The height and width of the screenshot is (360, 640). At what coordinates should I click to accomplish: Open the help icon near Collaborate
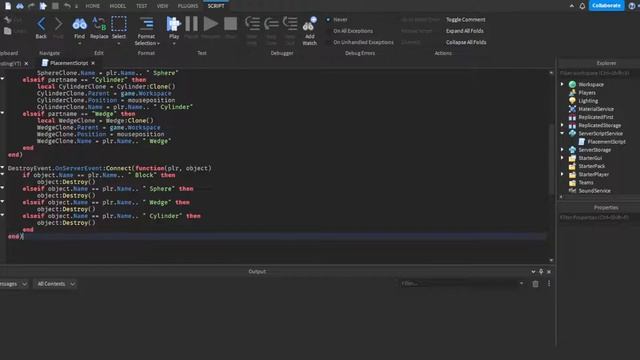click(631, 6)
